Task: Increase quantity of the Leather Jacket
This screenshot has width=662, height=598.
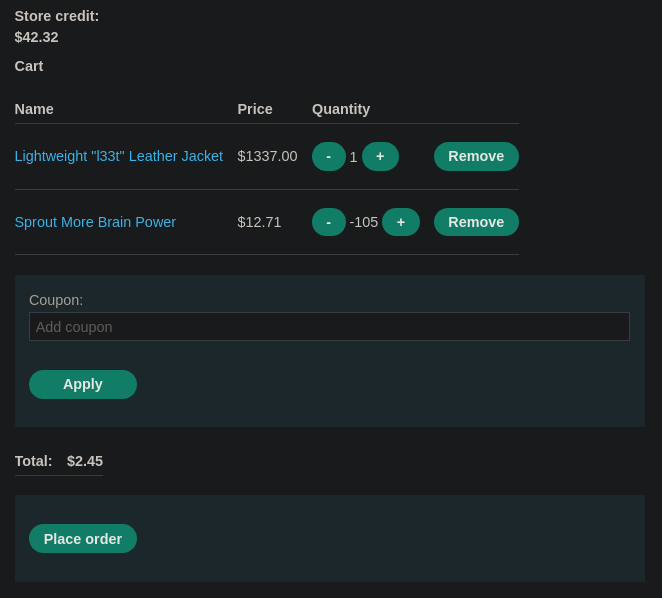Action: coord(380,157)
